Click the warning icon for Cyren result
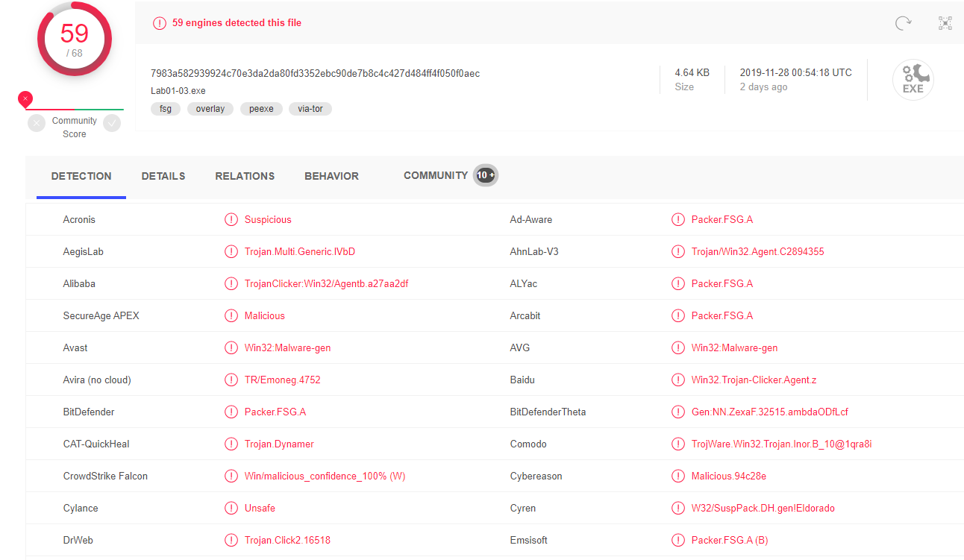The height and width of the screenshot is (560, 964). click(677, 508)
